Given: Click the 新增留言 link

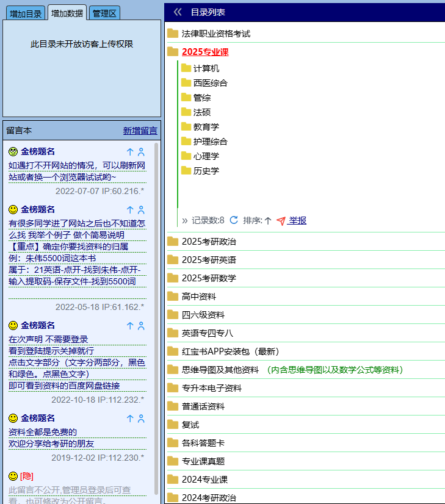Looking at the screenshot, I should point(140,131).
